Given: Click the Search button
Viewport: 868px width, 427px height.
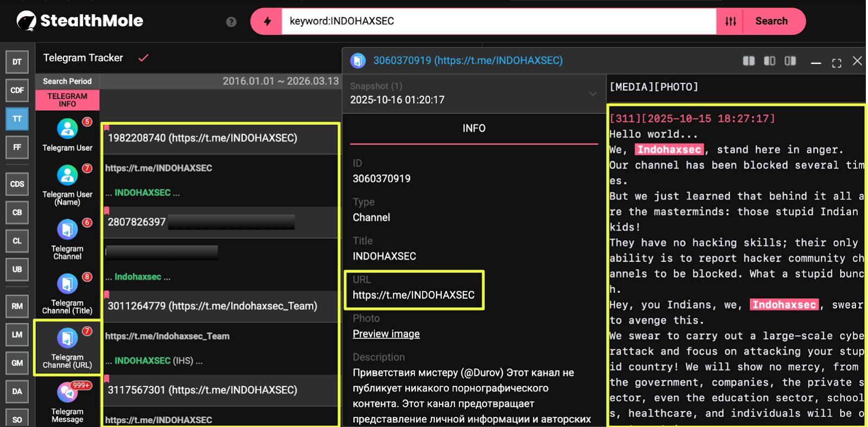Looking at the screenshot, I should click(771, 21).
